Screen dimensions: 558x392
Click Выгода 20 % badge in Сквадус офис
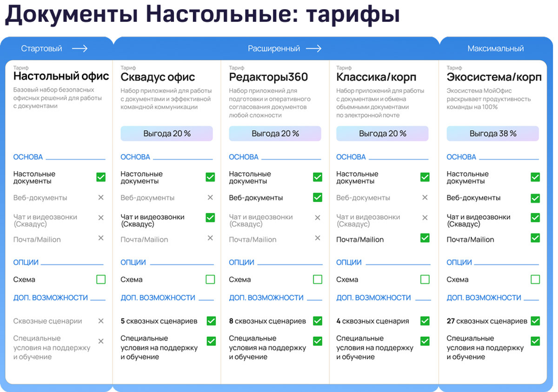click(x=167, y=133)
